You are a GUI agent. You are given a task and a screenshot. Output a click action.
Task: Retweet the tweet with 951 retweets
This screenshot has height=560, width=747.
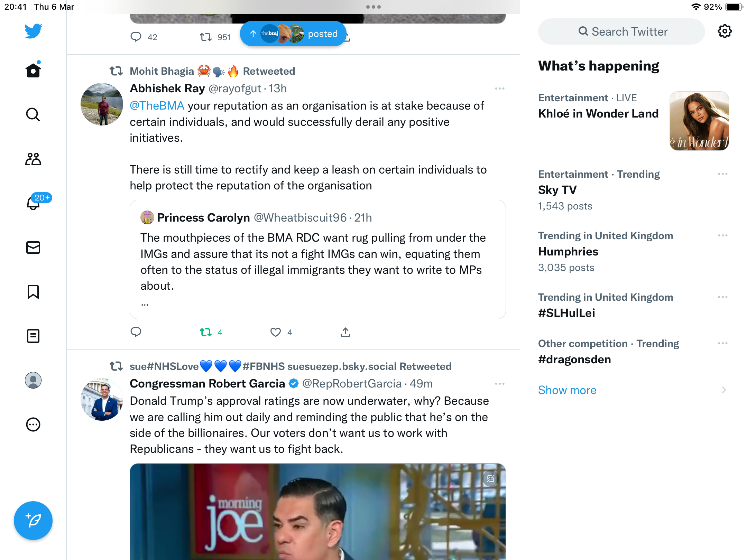point(206,37)
